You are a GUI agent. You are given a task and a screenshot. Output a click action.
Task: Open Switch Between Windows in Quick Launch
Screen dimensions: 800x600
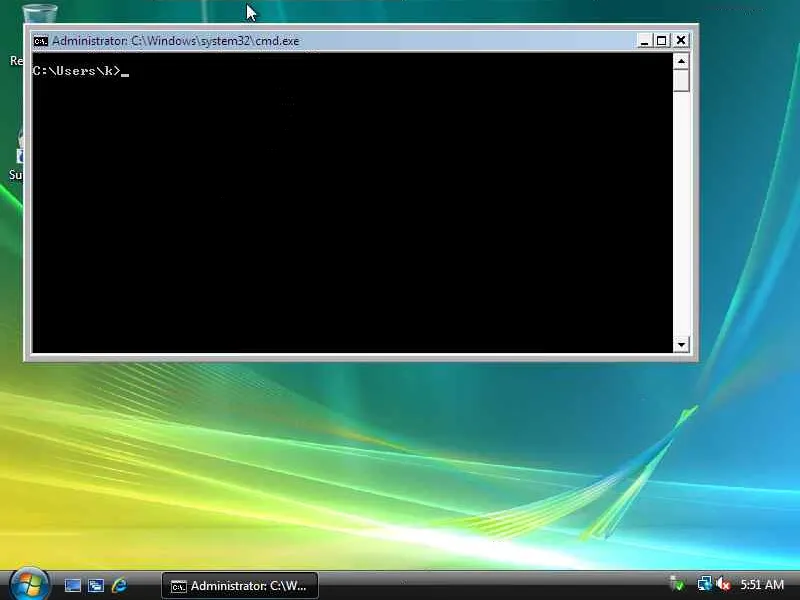(96, 585)
